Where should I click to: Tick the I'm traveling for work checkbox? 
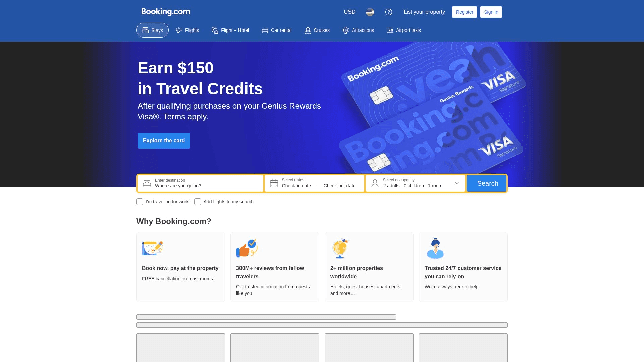[x=140, y=202]
